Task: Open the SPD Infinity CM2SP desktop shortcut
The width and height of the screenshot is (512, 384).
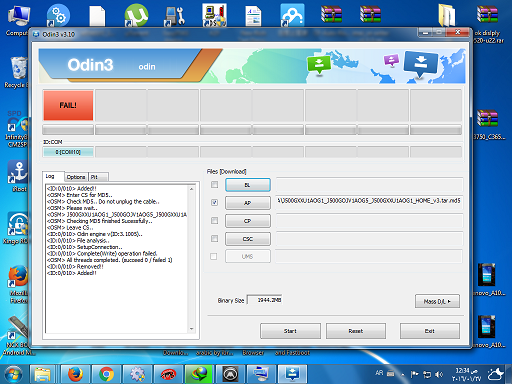Action: 17,129
